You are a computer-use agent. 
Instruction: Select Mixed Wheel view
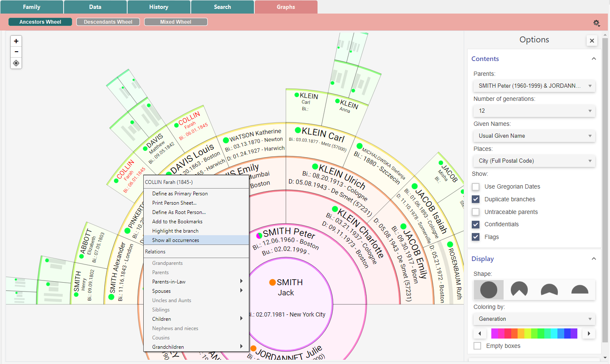point(176,22)
